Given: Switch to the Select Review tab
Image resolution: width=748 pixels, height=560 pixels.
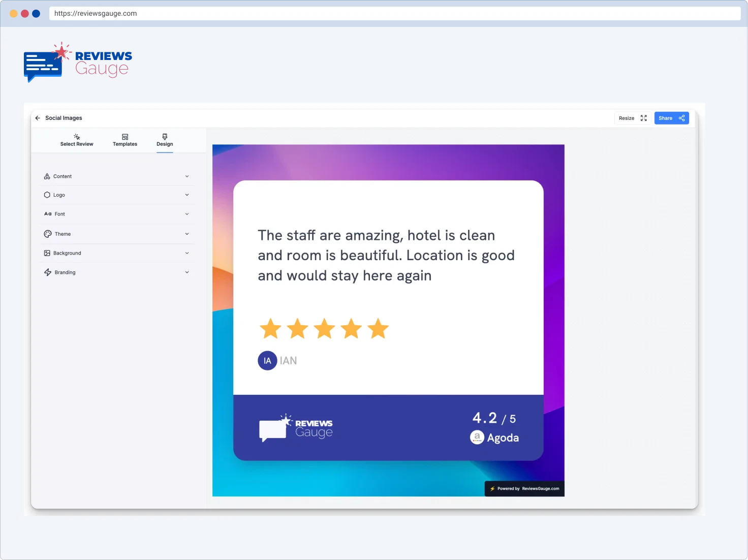Looking at the screenshot, I should (x=77, y=140).
